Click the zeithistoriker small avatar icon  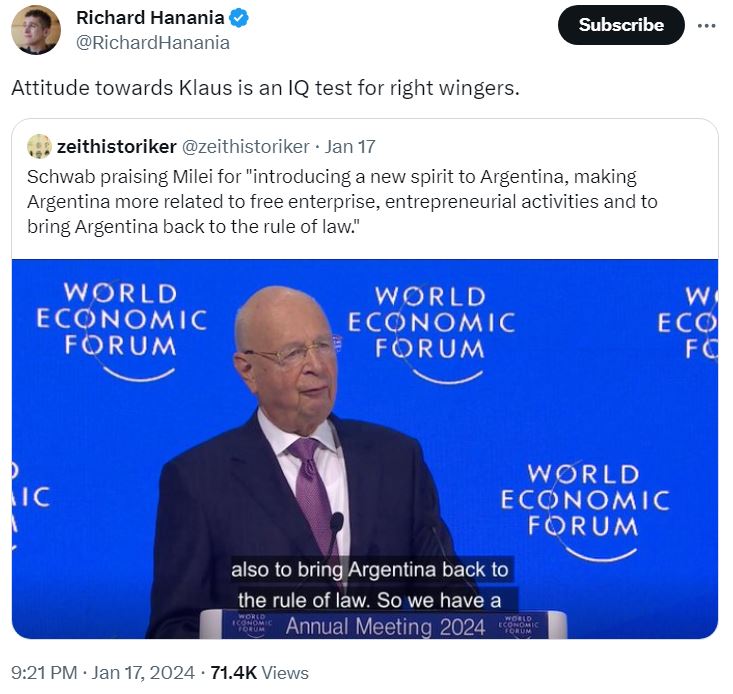39,146
